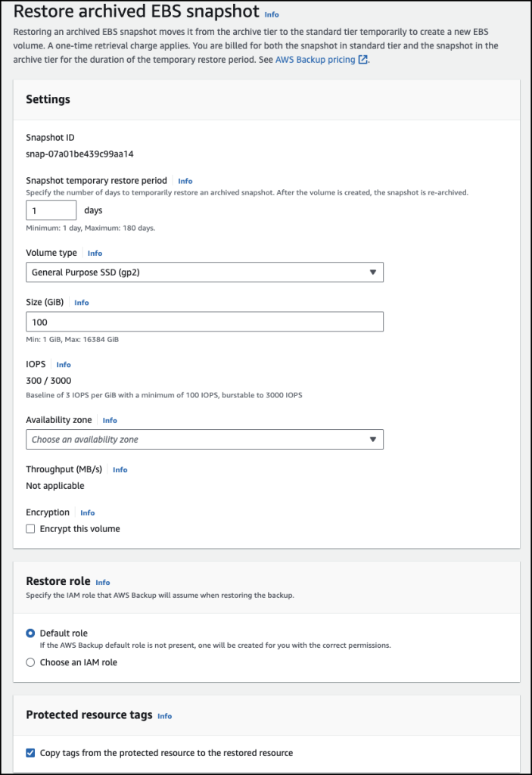Click Info next to IOPS
This screenshot has width=532, height=775.
pos(64,364)
